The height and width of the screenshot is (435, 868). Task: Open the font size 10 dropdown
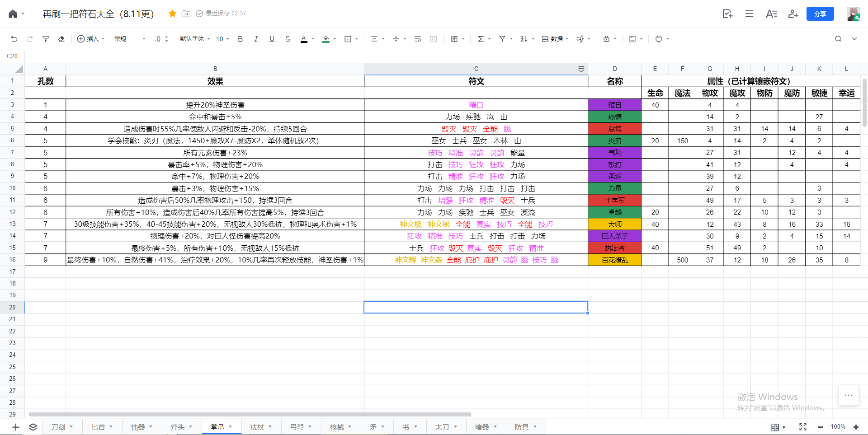tap(222, 39)
